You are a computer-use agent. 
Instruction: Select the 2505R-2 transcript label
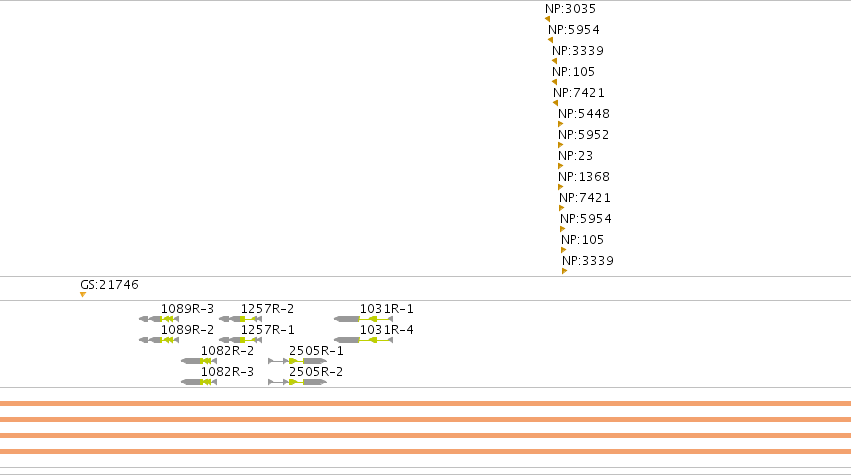(316, 372)
